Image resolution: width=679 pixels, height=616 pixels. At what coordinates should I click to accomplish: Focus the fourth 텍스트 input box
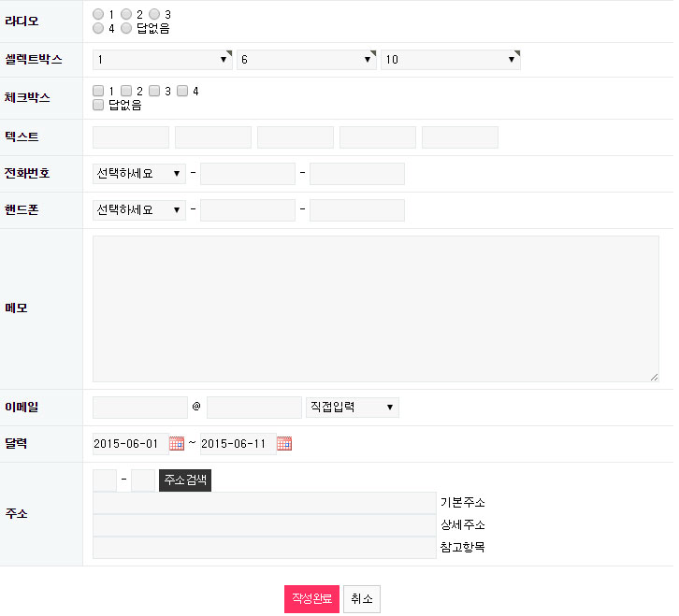pos(378,137)
